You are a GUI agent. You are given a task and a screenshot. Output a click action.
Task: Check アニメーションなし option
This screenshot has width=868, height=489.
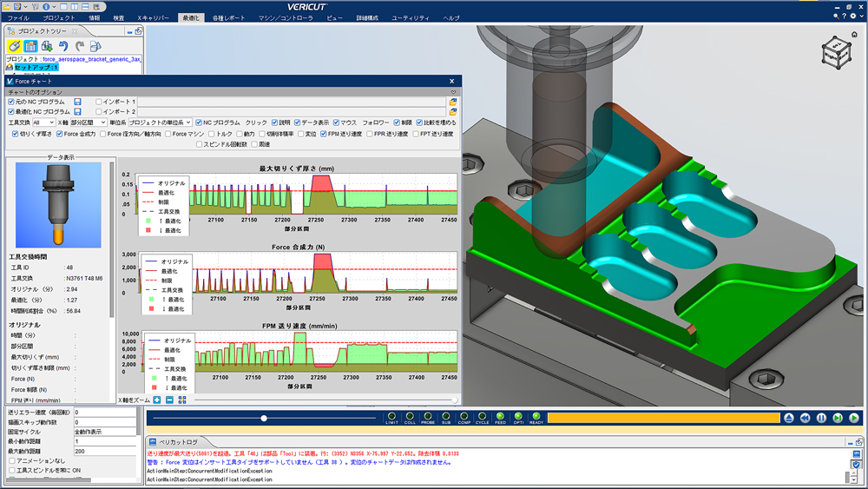click(x=11, y=460)
